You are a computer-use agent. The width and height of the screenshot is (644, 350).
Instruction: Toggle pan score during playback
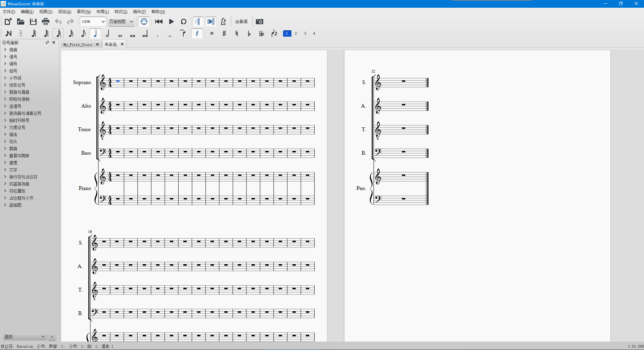tap(211, 22)
